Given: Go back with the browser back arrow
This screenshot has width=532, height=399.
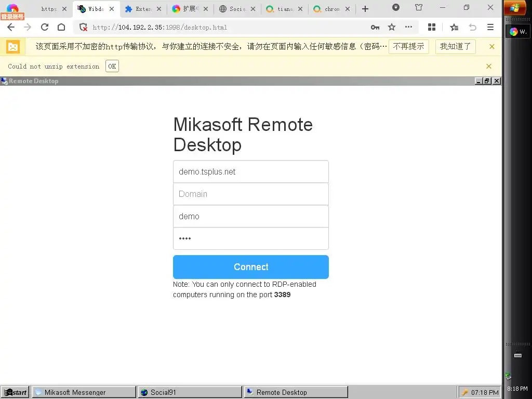Looking at the screenshot, I should (x=11, y=27).
